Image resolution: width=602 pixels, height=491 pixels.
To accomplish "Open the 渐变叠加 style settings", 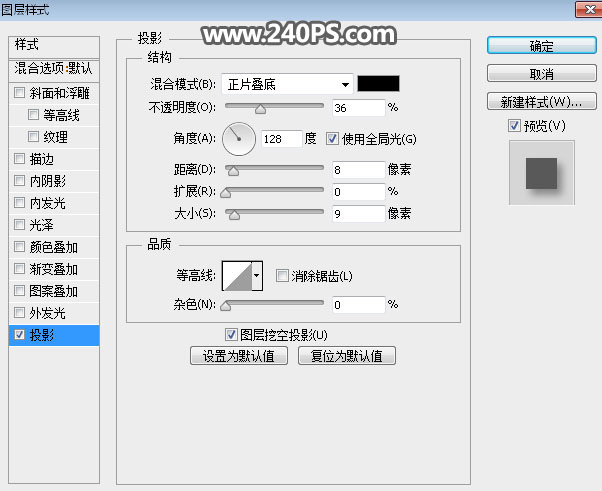I will 54,269.
